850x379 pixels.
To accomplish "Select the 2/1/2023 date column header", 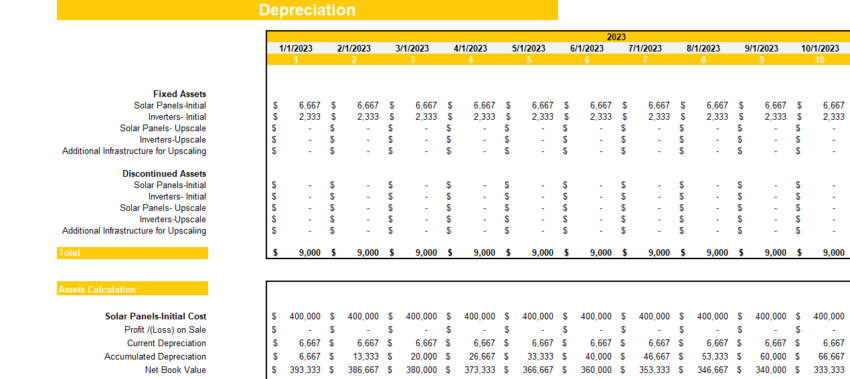I will click(354, 49).
